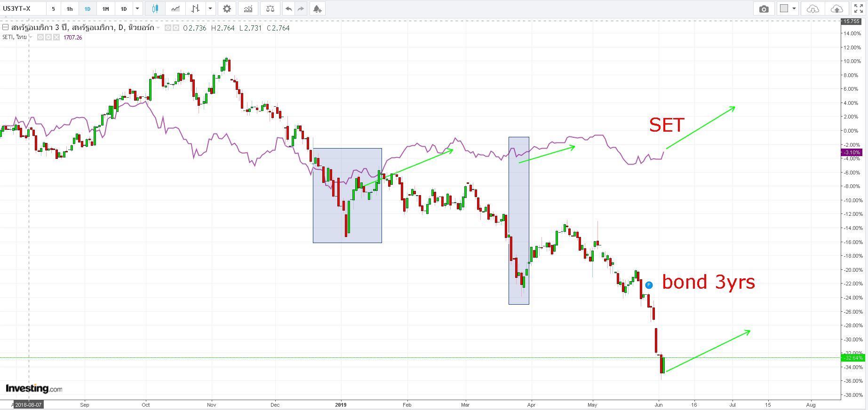Select the 1h interval tab
The image size is (868, 410).
pos(70,8)
